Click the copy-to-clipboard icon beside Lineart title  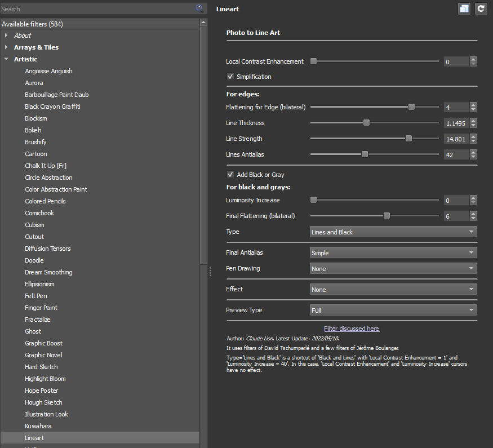[464, 8]
